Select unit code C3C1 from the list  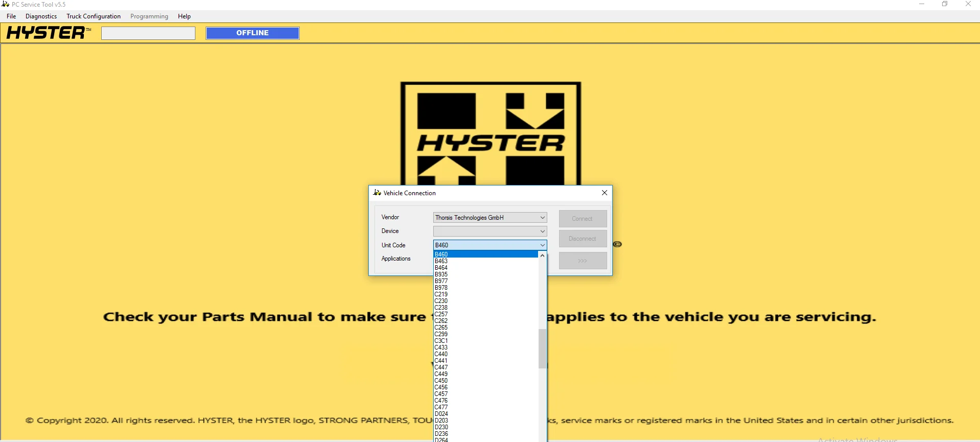441,341
